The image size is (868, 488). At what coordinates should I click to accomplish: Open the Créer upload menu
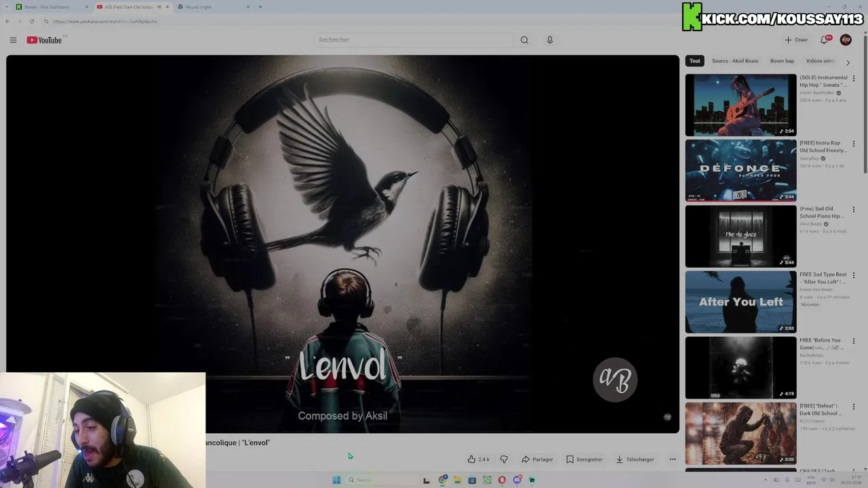click(x=796, y=40)
